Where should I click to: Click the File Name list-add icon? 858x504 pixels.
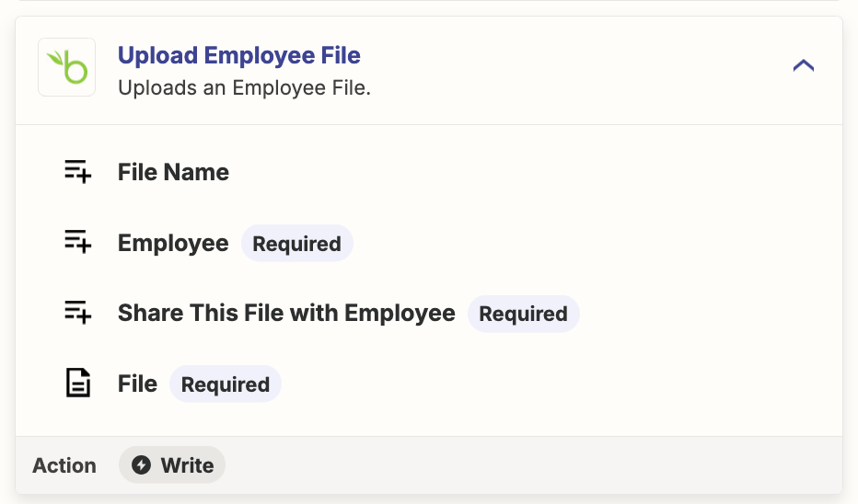(77, 172)
